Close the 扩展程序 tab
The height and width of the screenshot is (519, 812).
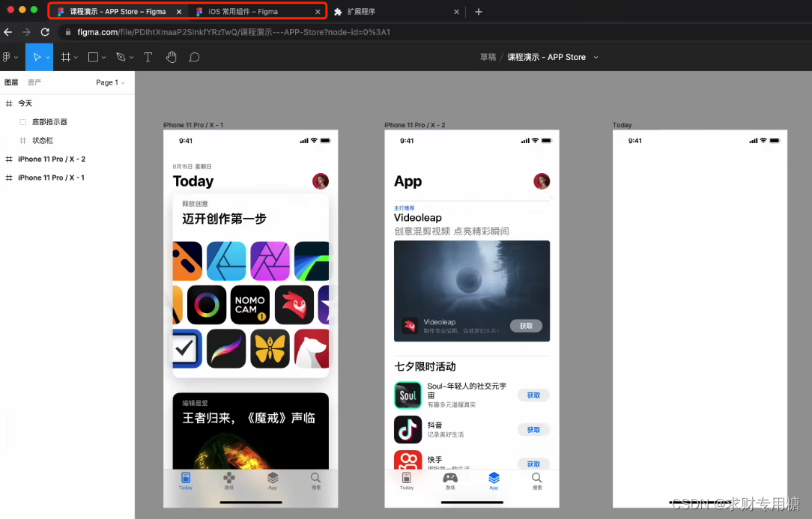click(456, 11)
